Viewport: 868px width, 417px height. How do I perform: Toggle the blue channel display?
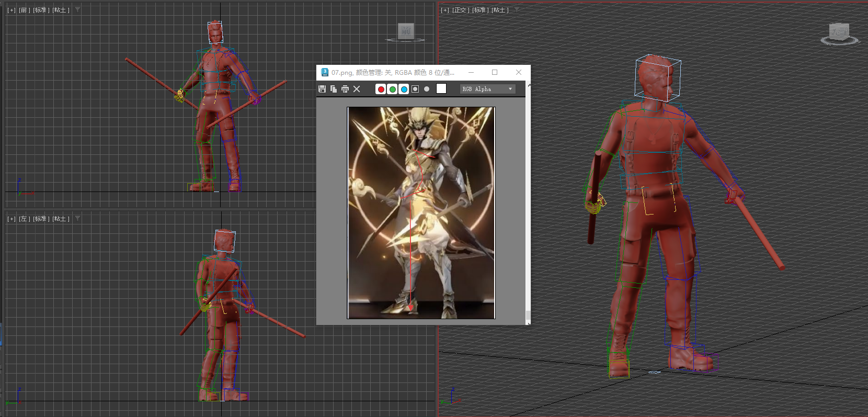(404, 89)
